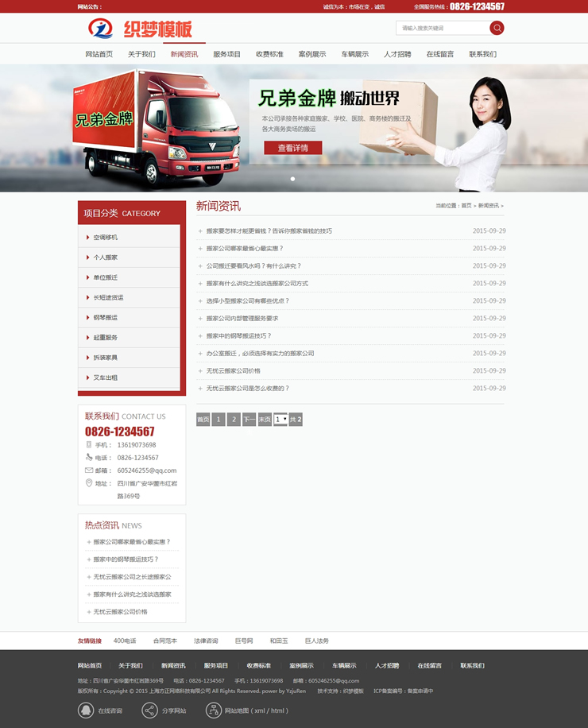The height and width of the screenshot is (728, 588).
Task: Go to the 下一 next page button
Action: click(x=249, y=419)
